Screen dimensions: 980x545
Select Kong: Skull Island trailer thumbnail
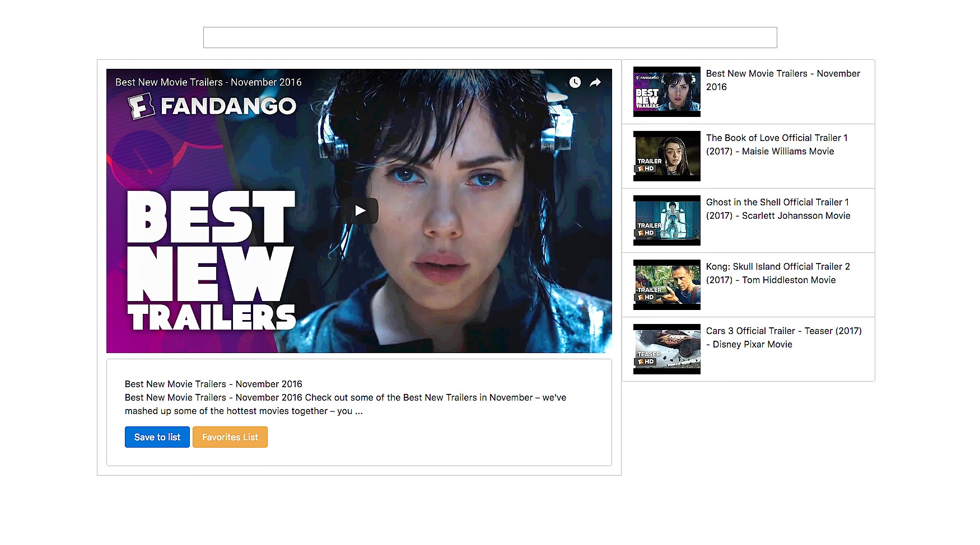[667, 285]
